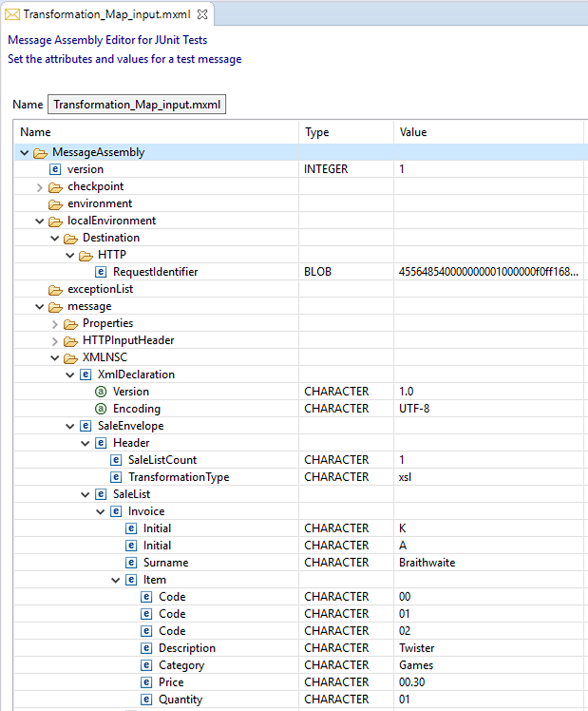Collapse the XmlDeclaration element
Viewport: 588px width, 711px height.
[69, 375]
